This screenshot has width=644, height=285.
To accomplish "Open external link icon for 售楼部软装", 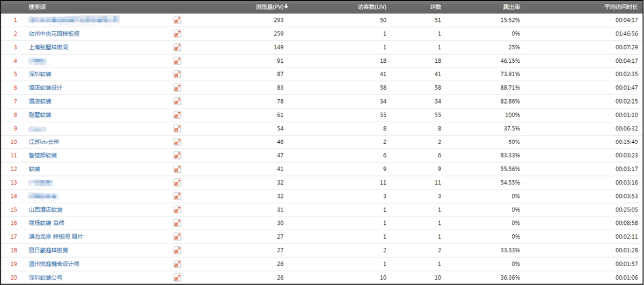I will click(x=177, y=156).
